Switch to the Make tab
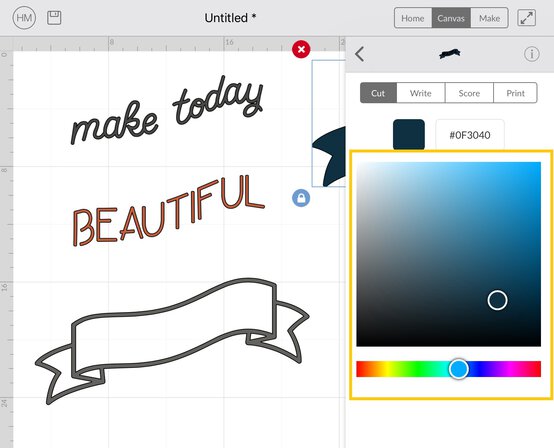This screenshot has width=554, height=448. click(x=489, y=18)
